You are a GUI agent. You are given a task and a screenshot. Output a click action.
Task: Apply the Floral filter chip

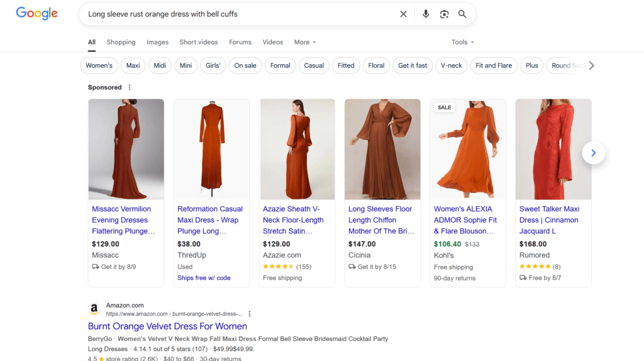(376, 65)
